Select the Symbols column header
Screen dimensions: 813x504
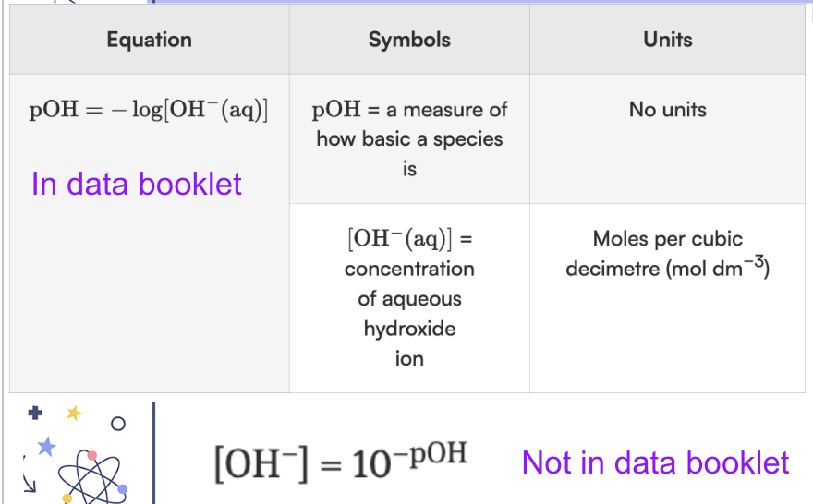pyautogui.click(x=409, y=40)
